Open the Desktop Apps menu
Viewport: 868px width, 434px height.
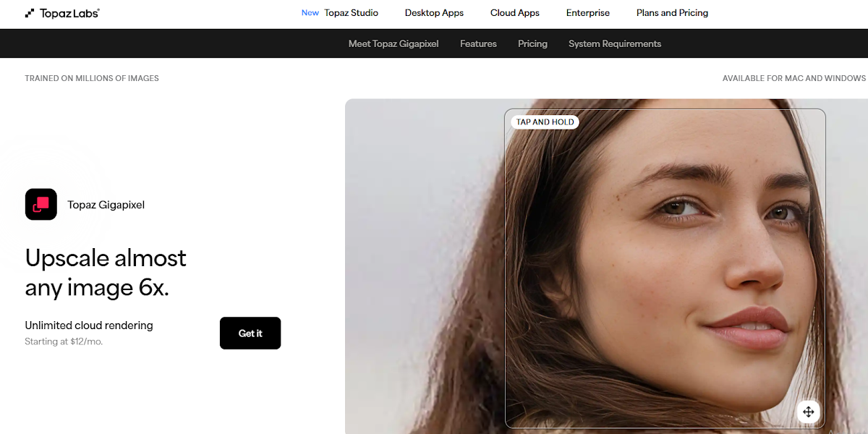tap(434, 13)
